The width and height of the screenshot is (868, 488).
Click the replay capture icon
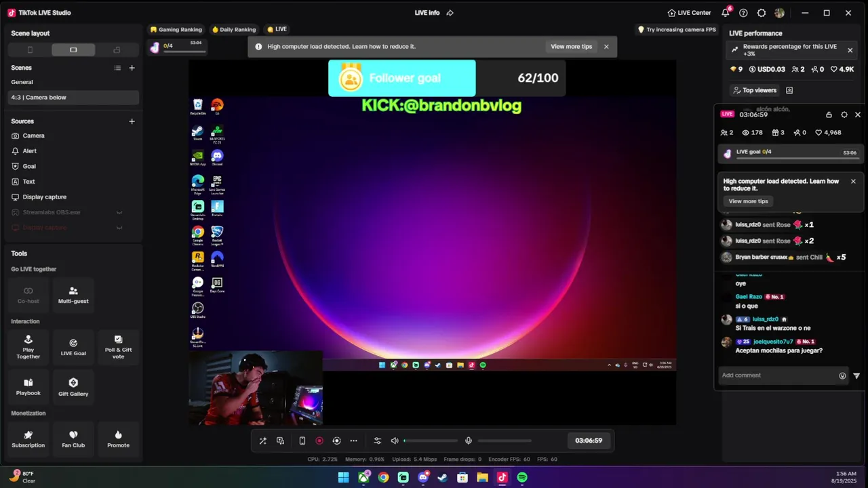[336, 441]
